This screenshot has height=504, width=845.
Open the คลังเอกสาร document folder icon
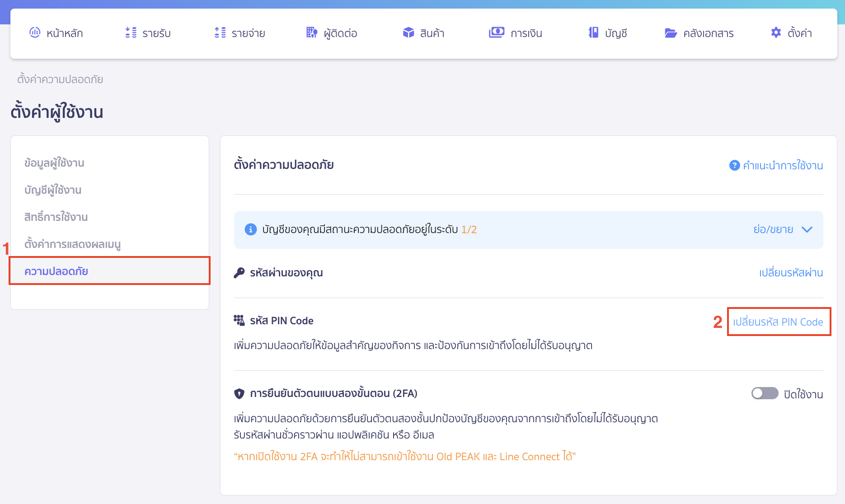pyautogui.click(x=671, y=33)
